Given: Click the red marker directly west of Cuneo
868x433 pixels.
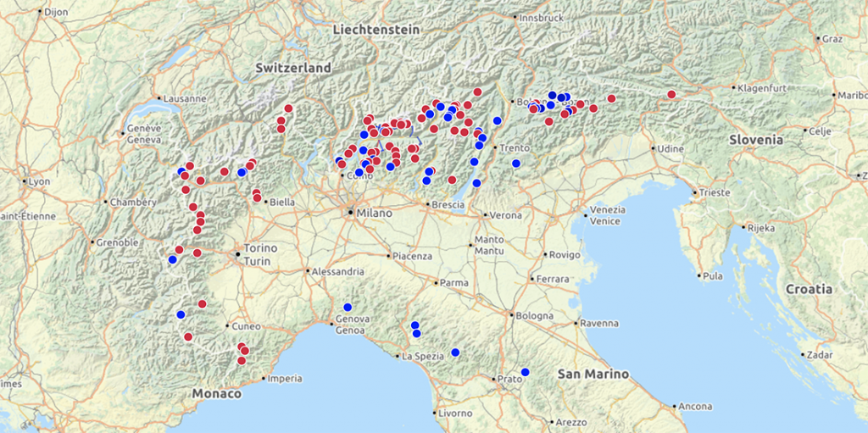Looking at the screenshot, I should pos(188,336).
